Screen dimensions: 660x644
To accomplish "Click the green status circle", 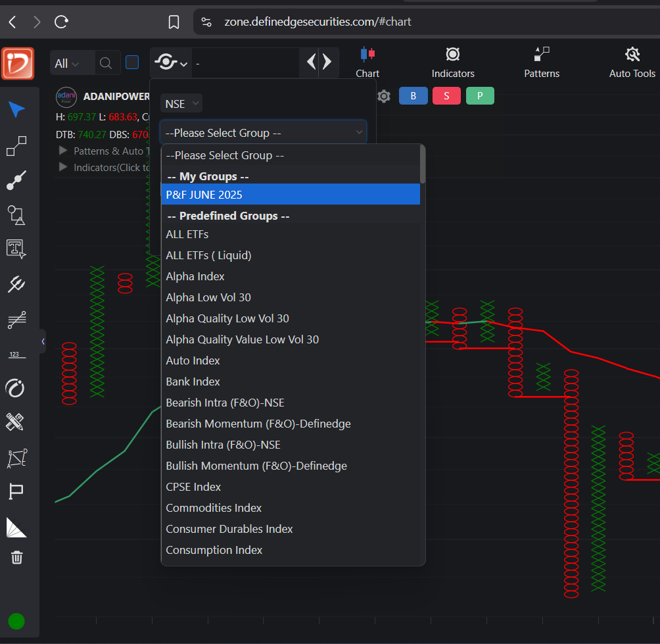I will point(16,621).
